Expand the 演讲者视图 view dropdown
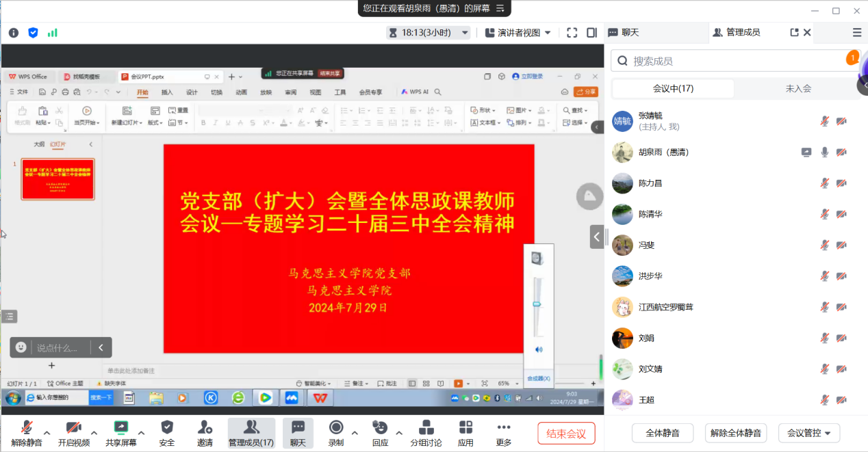The width and height of the screenshot is (868, 452). (x=518, y=32)
